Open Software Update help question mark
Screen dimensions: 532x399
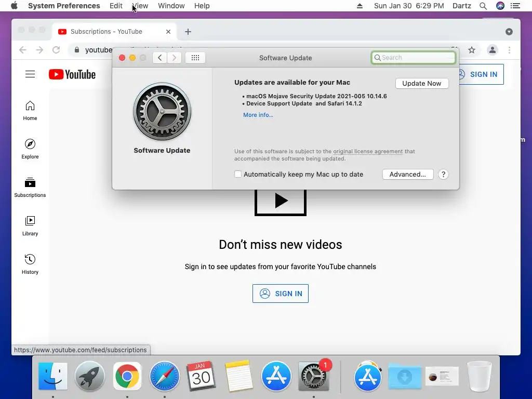443,175
